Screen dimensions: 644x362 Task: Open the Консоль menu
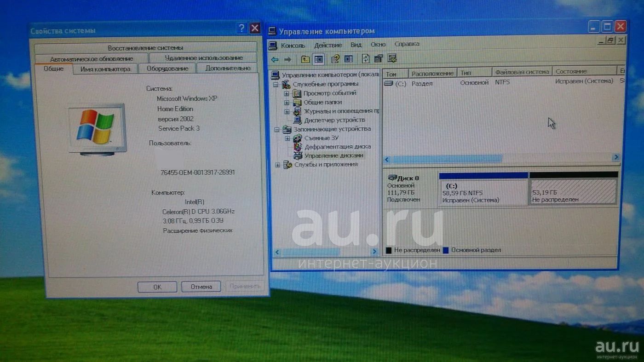pos(293,45)
